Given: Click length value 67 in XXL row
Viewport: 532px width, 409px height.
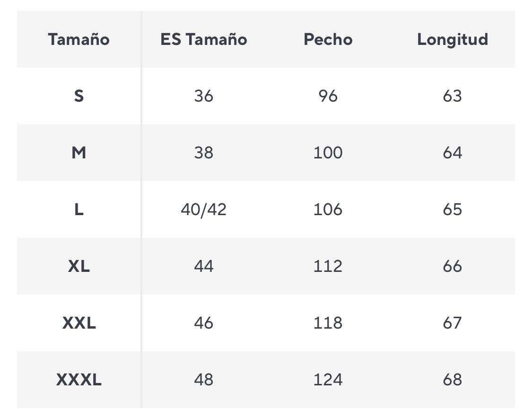Looking at the screenshot, I should [452, 323].
